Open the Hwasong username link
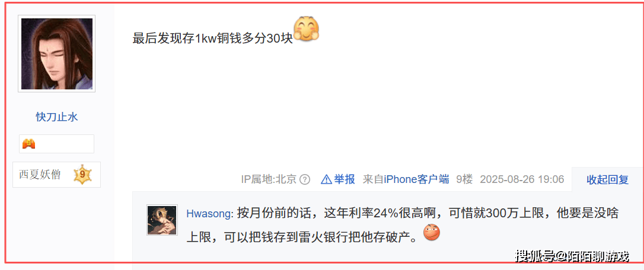The height and width of the screenshot is (270, 644). tap(210, 214)
